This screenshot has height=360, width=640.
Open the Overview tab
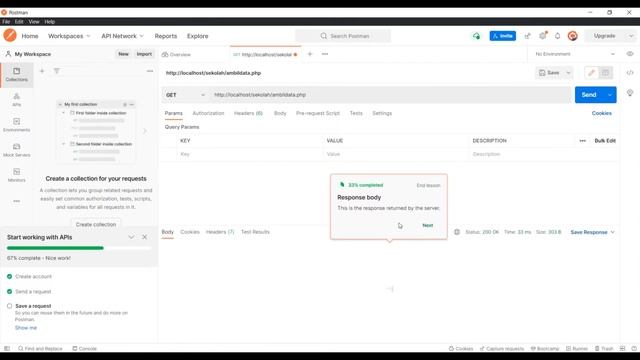[176, 54]
